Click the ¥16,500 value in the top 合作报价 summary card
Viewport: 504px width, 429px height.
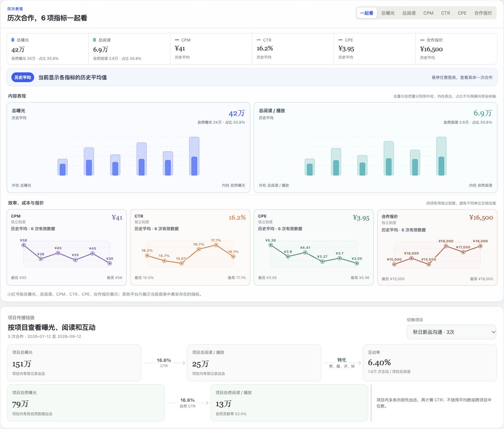coord(432,49)
